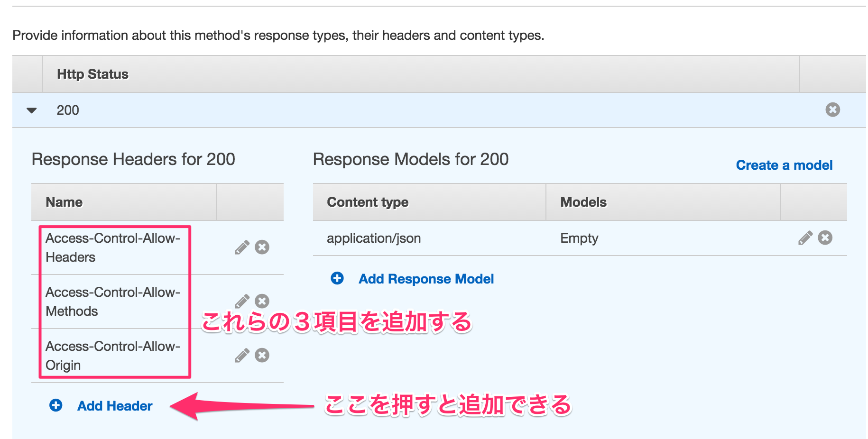Image resolution: width=868 pixels, height=439 pixels.
Task: Edit the application/json response model
Action: [x=805, y=238]
